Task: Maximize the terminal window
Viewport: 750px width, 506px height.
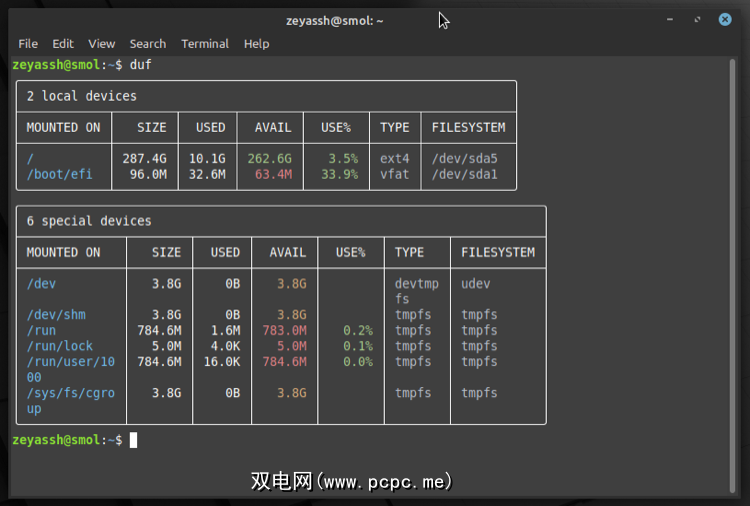Action: 699,20
